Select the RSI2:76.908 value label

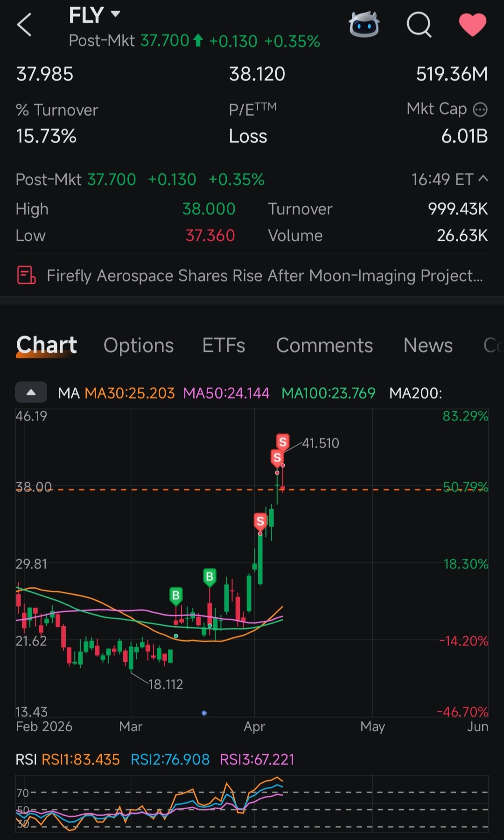[170, 759]
